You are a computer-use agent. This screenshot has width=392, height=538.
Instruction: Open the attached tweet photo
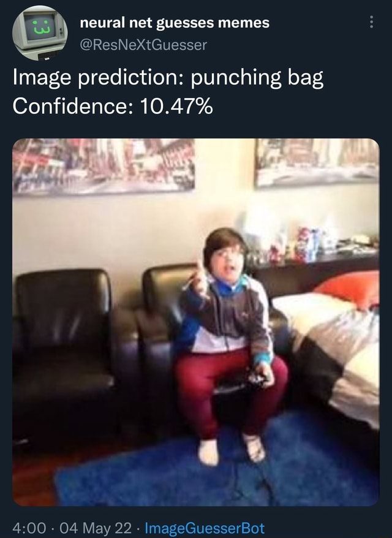(196, 322)
